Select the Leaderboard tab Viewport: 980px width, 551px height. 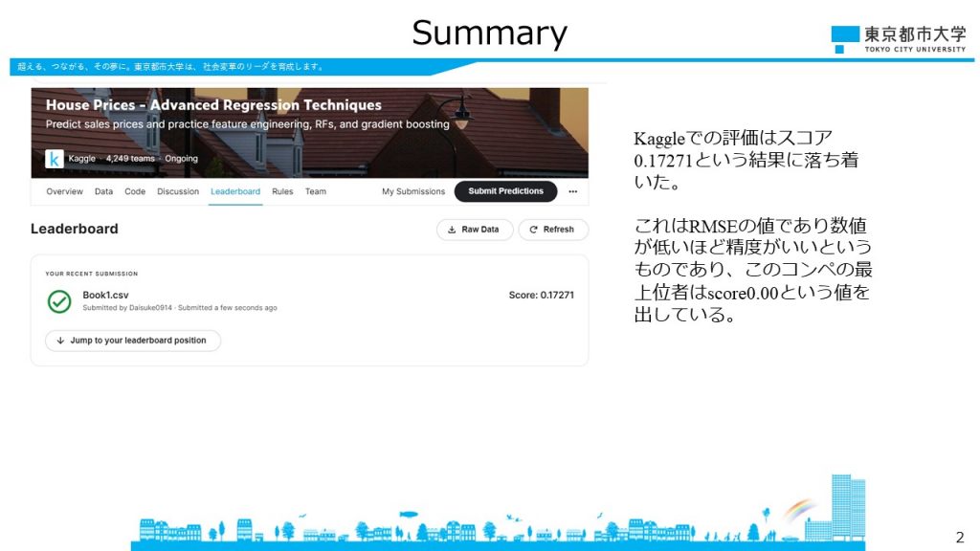coord(235,191)
